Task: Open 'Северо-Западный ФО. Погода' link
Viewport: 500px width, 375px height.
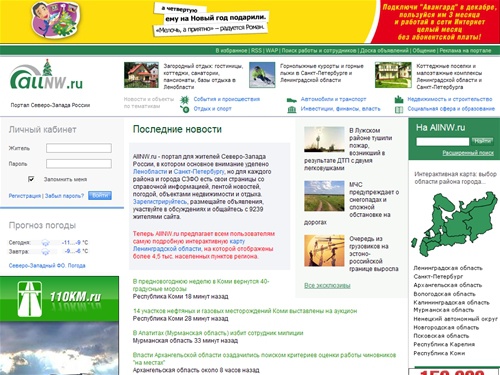Action: point(47,266)
